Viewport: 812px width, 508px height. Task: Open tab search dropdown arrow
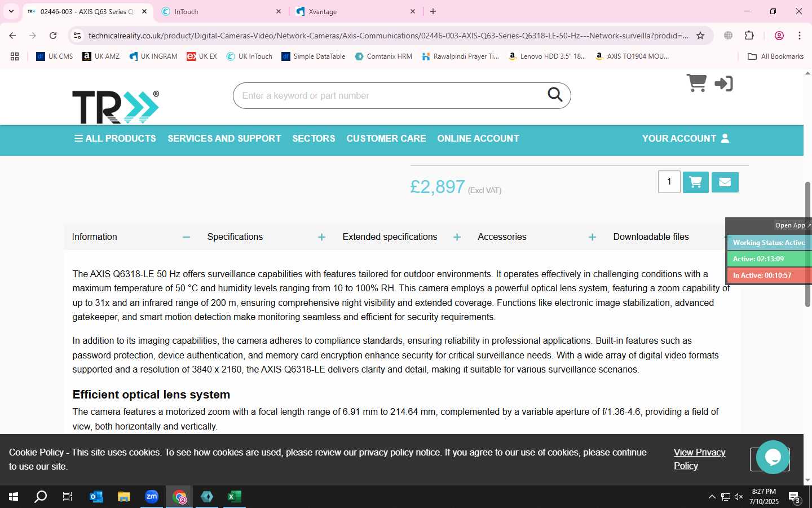pos(11,11)
